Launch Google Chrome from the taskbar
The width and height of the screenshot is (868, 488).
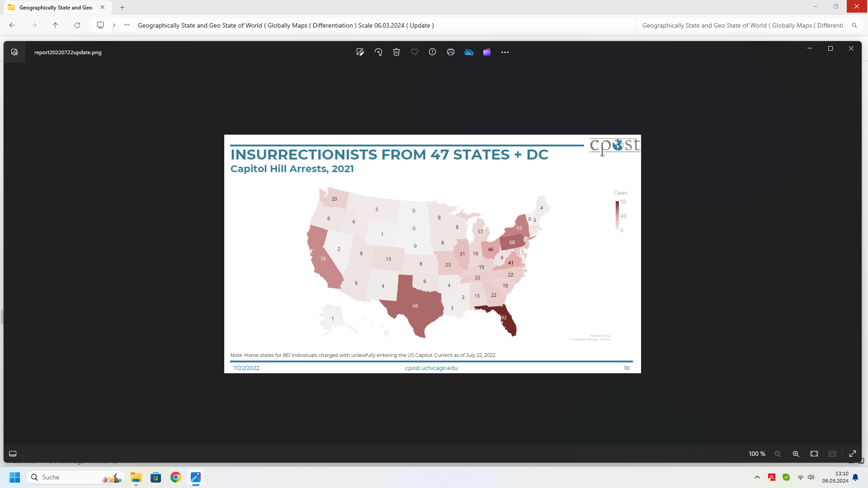coord(176,477)
